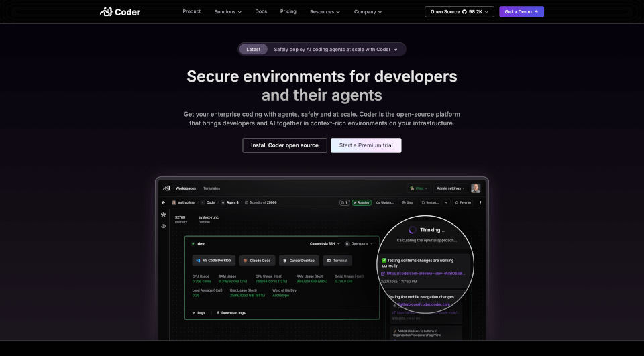Click the Stop workspace button
Screen dimensions: 644x356
tap(407, 203)
